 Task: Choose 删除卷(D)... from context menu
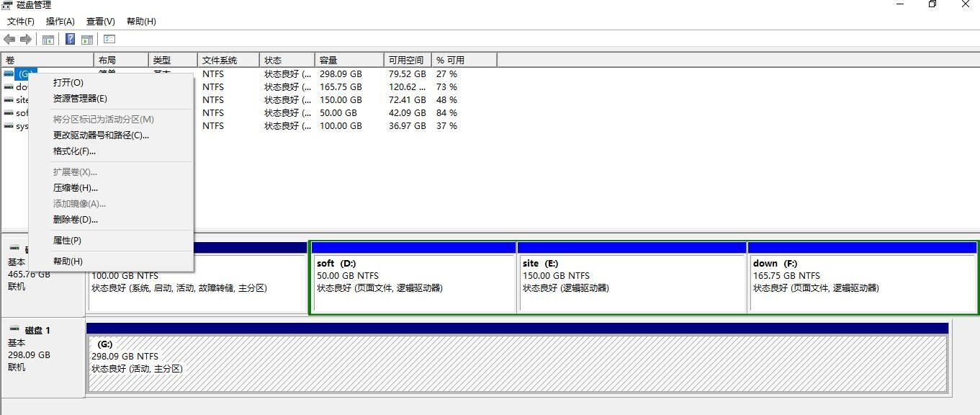pos(75,220)
